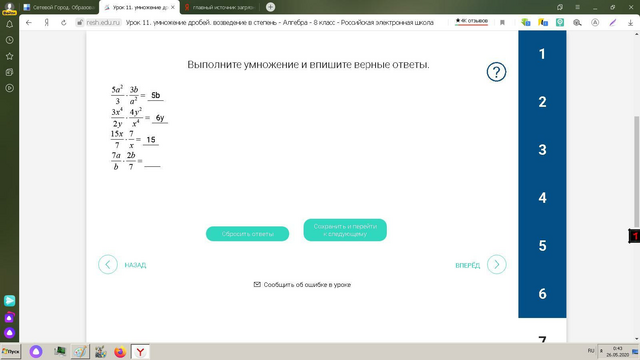The height and width of the screenshot is (360, 640).
Task: Click the second answer field 6y
Action: 160,118
